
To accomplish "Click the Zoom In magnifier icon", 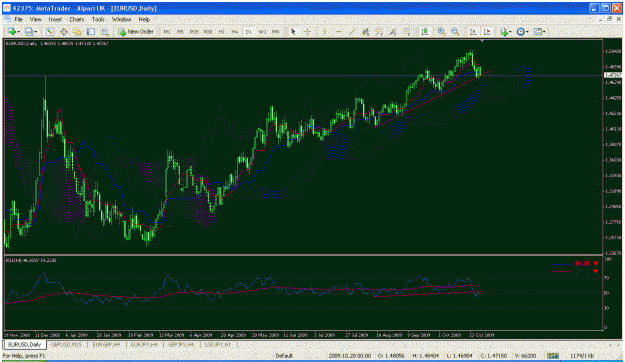I will (x=441, y=31).
